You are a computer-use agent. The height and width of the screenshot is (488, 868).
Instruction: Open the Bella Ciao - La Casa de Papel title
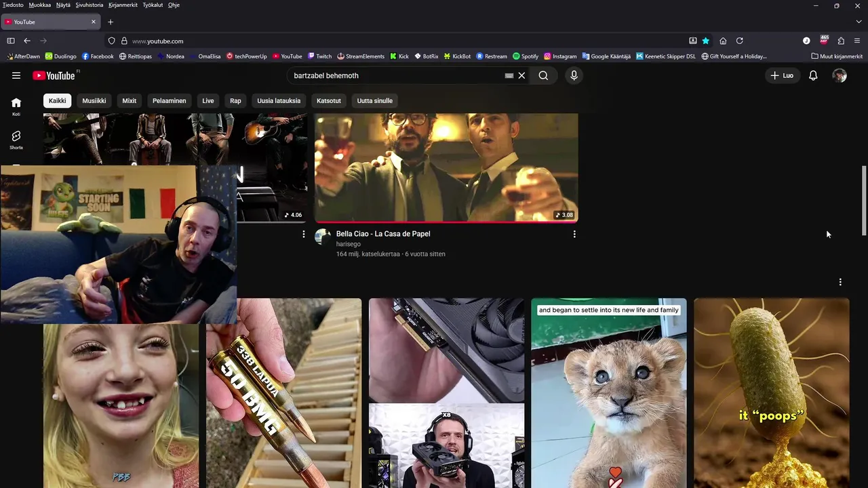383,234
